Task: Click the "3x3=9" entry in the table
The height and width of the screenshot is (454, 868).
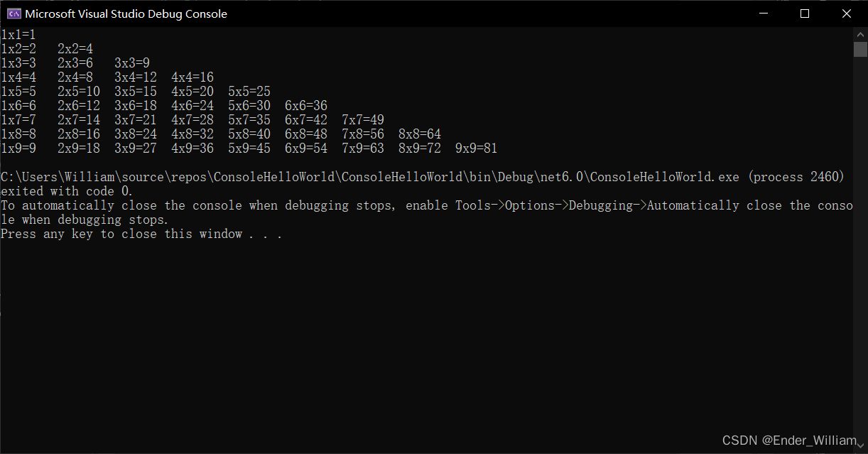Action: (131, 63)
